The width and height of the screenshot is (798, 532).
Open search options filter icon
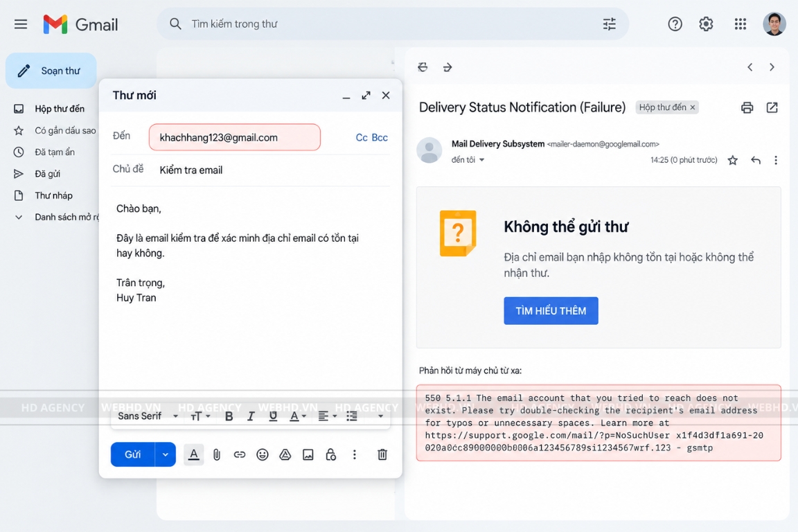coord(609,24)
